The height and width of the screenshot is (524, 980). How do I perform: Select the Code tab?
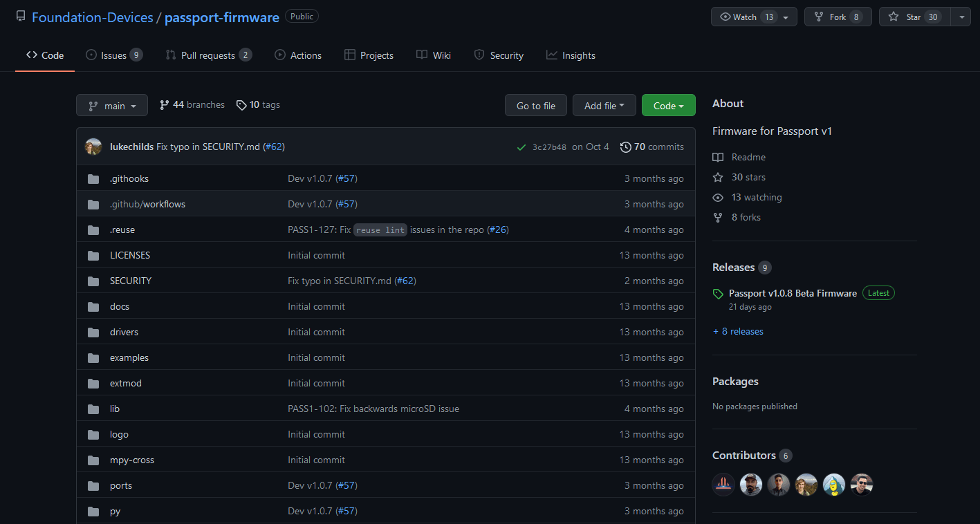[x=45, y=55]
